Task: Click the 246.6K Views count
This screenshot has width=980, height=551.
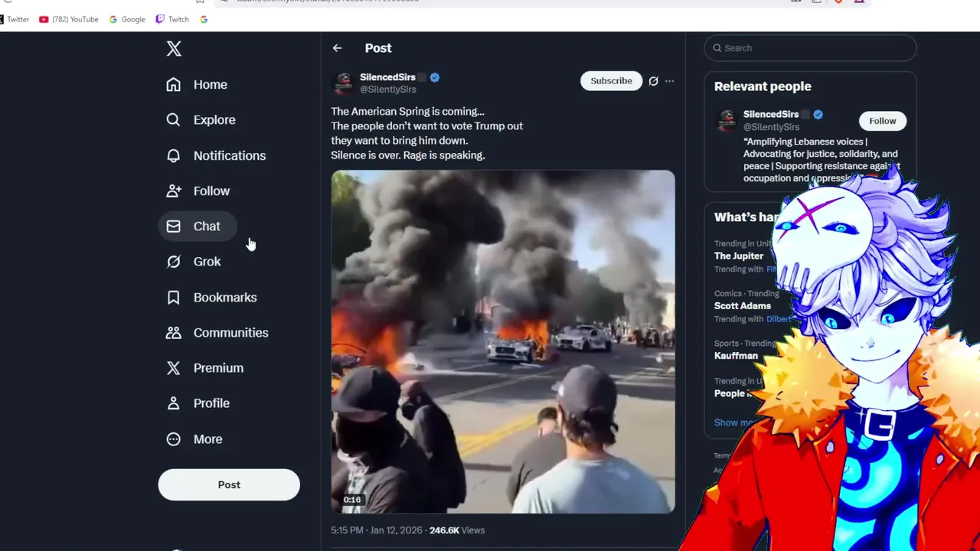Action: 457,530
